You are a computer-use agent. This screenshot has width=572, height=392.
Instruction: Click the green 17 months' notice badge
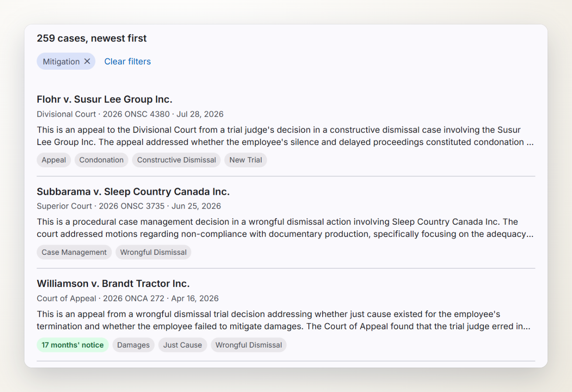click(72, 345)
